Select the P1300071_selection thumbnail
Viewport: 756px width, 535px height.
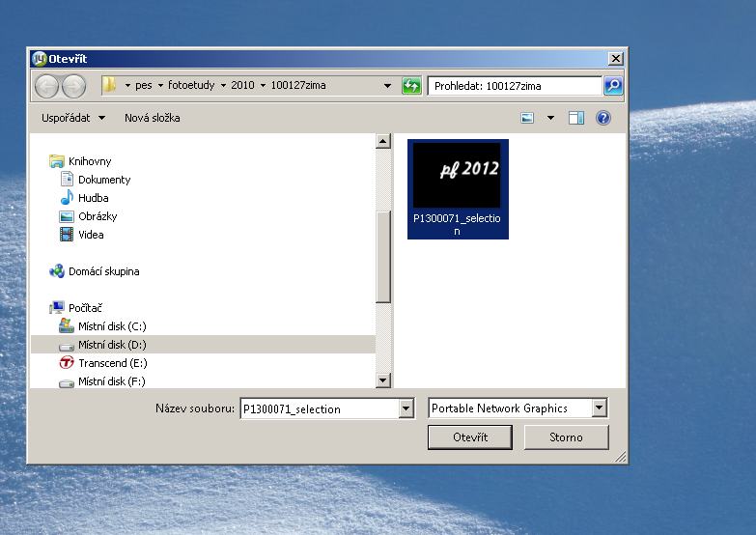click(458, 188)
